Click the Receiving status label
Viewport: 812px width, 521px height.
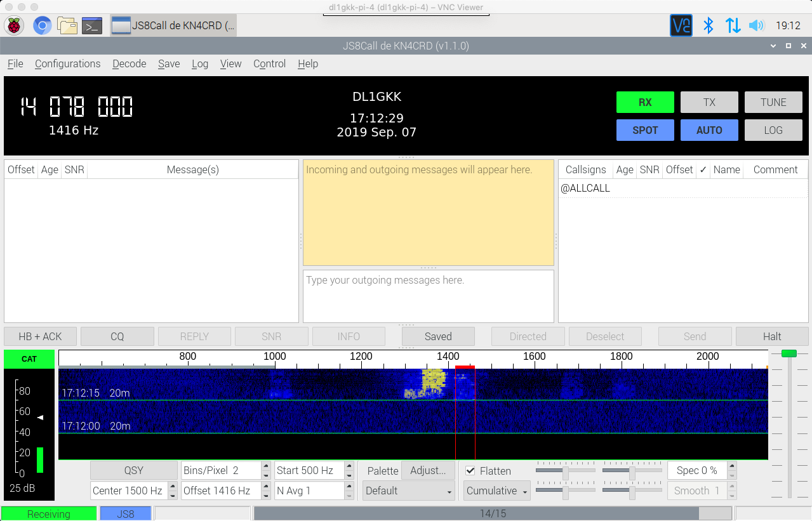[x=49, y=514]
